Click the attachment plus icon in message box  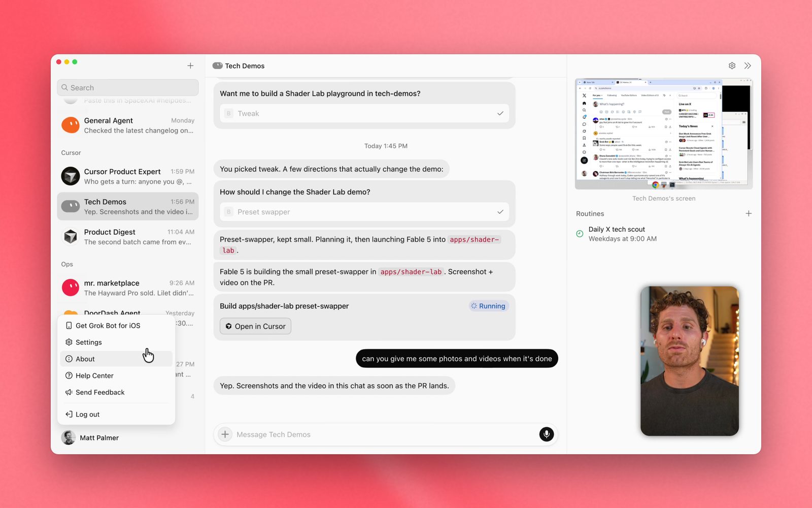point(225,434)
